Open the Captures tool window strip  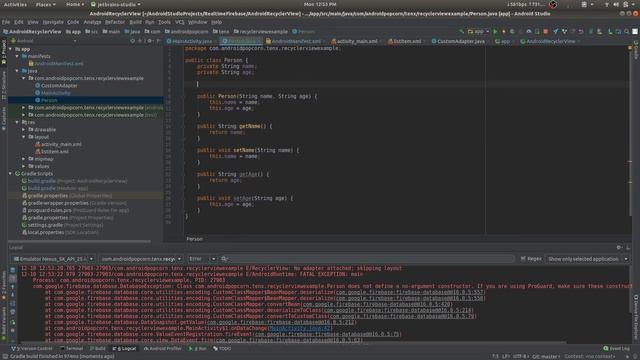coord(4,118)
